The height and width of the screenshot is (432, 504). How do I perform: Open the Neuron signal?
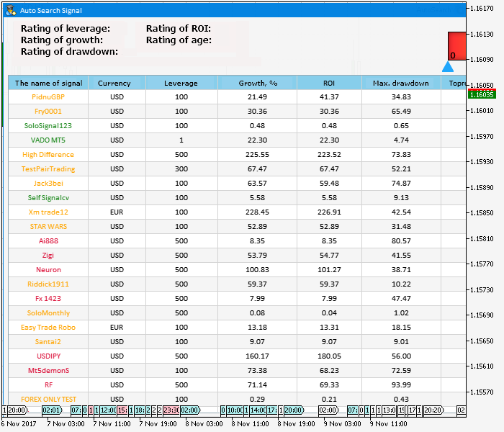point(48,270)
